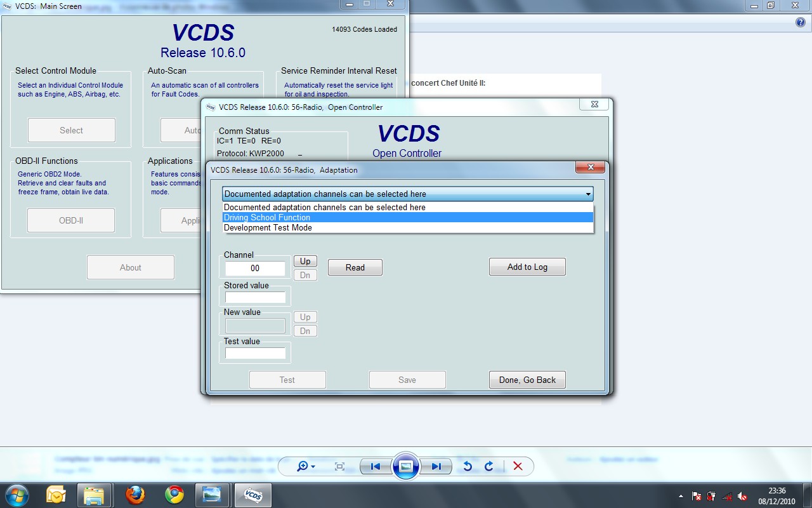Click the actual size fit icon
The height and width of the screenshot is (508, 812).
(x=339, y=467)
